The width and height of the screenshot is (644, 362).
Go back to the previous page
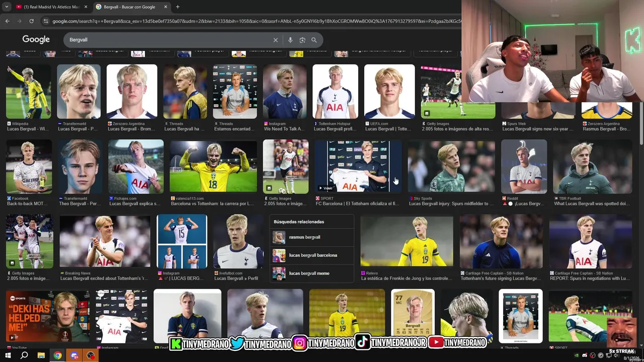click(7, 21)
